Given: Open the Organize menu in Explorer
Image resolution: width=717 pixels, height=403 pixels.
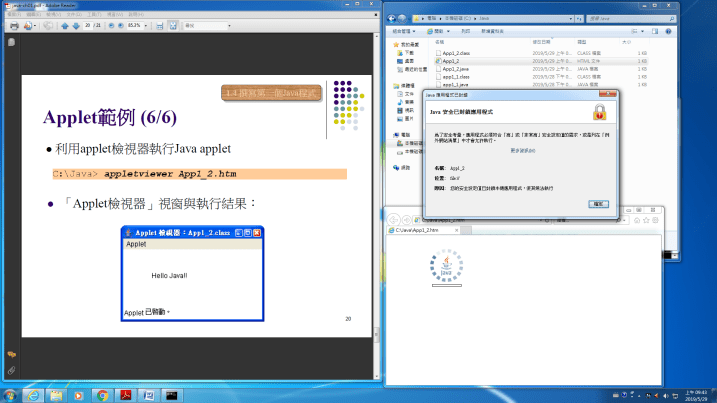Looking at the screenshot, I should (404, 31).
